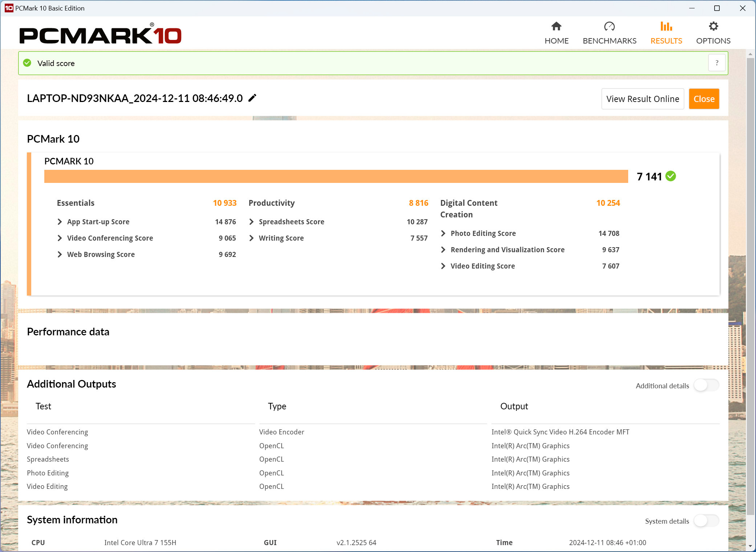Enable the Additional details toggle
This screenshot has width=756, height=552.
[x=706, y=385]
